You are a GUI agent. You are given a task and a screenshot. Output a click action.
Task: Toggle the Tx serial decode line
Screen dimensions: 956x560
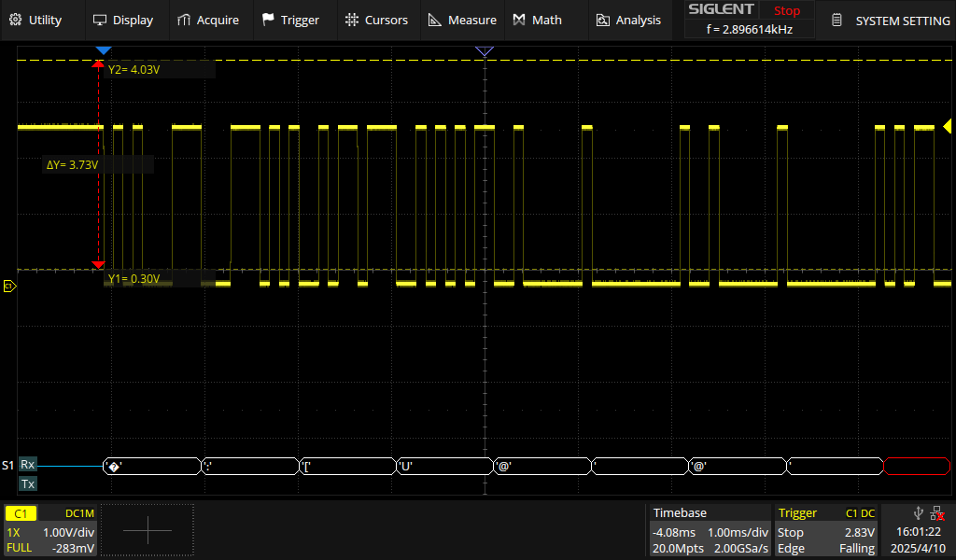point(27,483)
